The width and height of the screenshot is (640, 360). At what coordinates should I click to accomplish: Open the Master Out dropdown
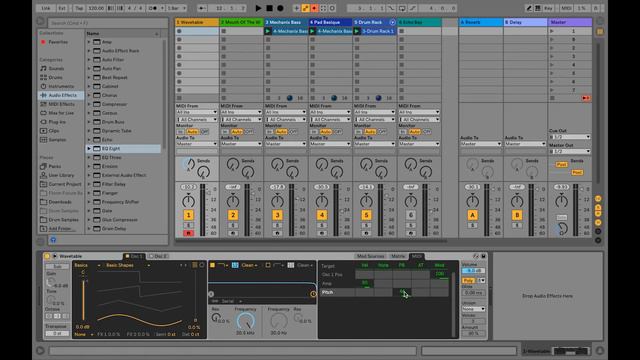570,151
